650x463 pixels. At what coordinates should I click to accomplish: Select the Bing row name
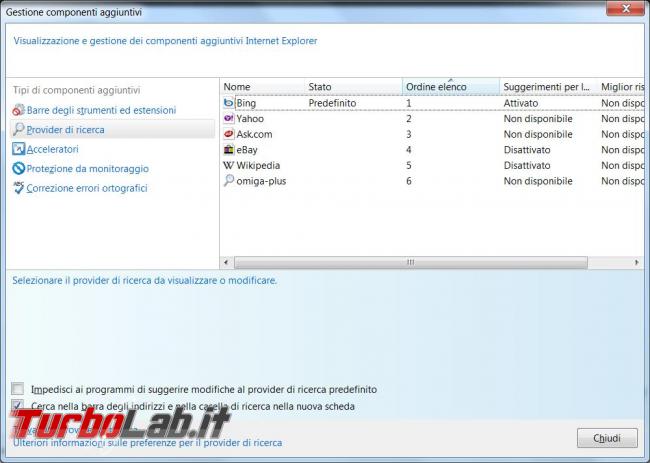(x=246, y=103)
